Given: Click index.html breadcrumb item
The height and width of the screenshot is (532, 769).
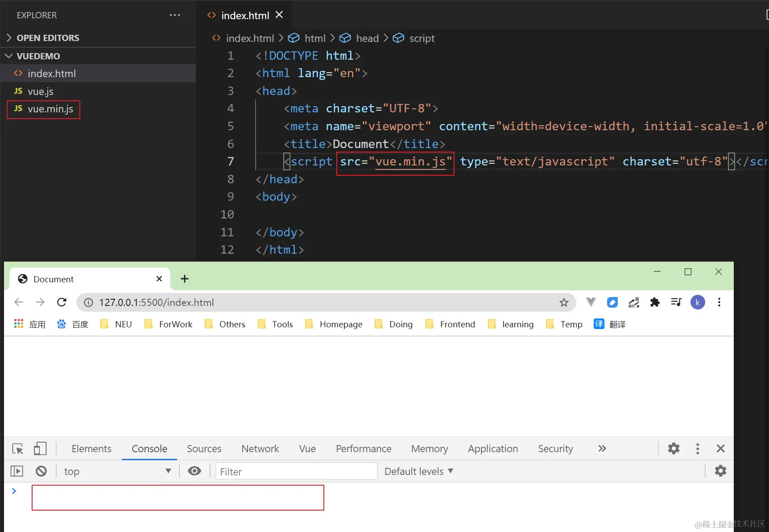Looking at the screenshot, I should point(250,38).
